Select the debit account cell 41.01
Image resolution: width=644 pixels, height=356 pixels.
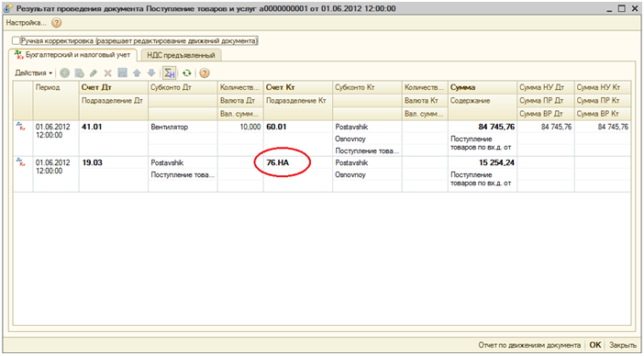point(114,127)
